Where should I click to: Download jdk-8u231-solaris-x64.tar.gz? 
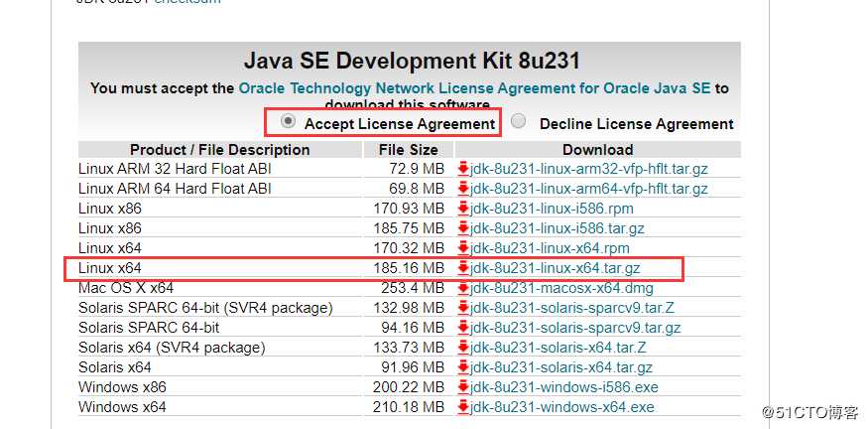click(x=560, y=366)
